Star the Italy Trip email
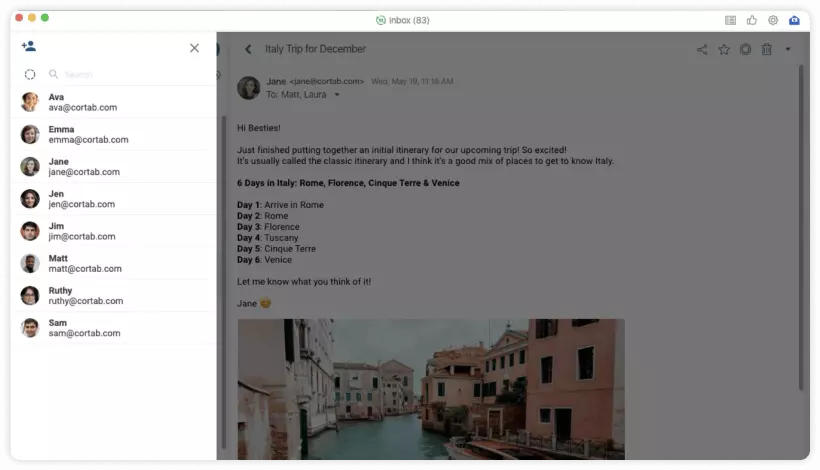This screenshot has width=820, height=470. (723, 49)
